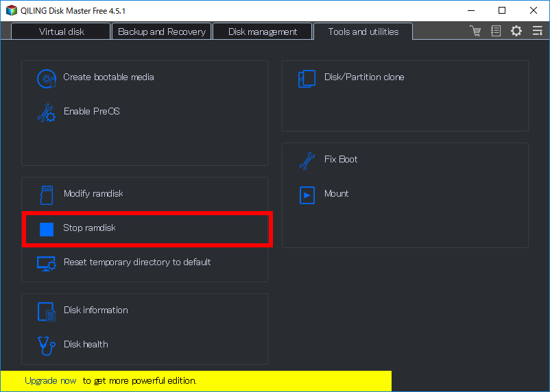Click the Reset temporary directory monitor icon
Image resolution: width=550 pixels, height=392 pixels.
pos(47,264)
